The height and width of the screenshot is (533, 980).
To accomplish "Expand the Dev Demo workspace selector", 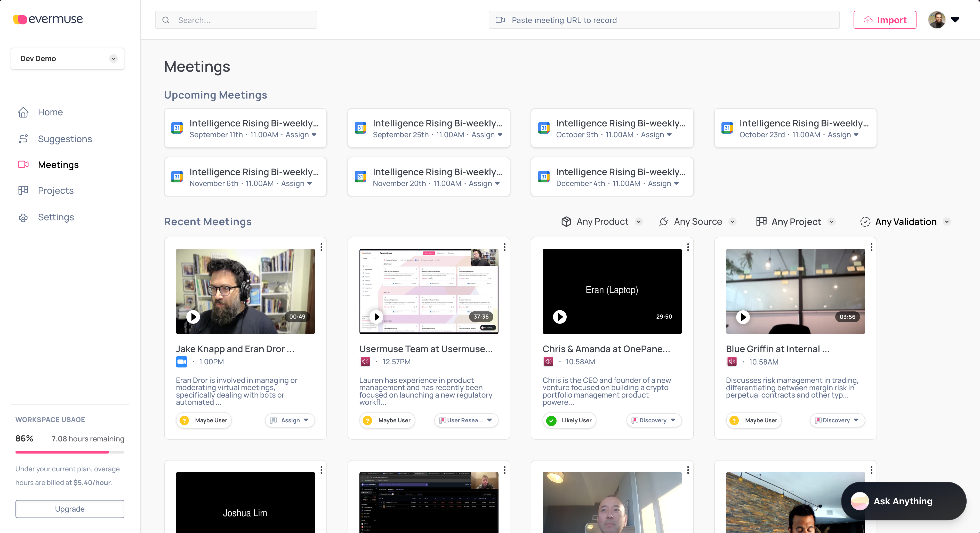I will (113, 59).
